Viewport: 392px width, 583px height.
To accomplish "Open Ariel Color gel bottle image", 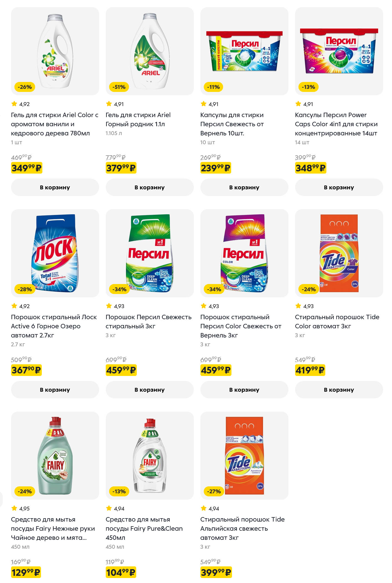I will point(55,51).
